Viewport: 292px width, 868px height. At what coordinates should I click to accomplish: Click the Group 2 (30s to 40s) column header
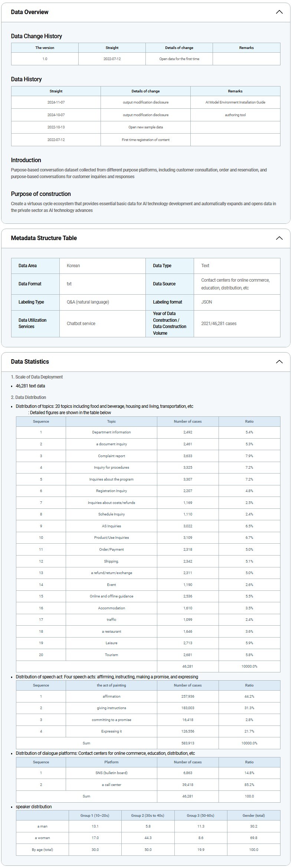tap(148, 816)
